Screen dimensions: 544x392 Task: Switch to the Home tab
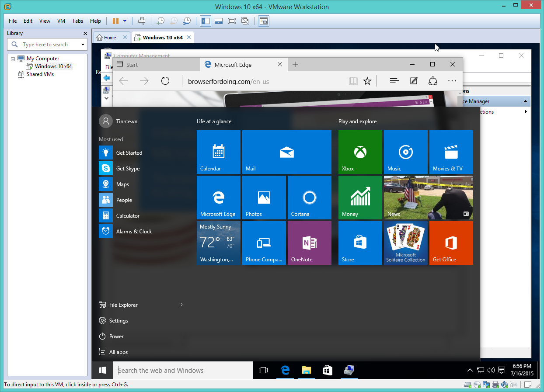(112, 38)
